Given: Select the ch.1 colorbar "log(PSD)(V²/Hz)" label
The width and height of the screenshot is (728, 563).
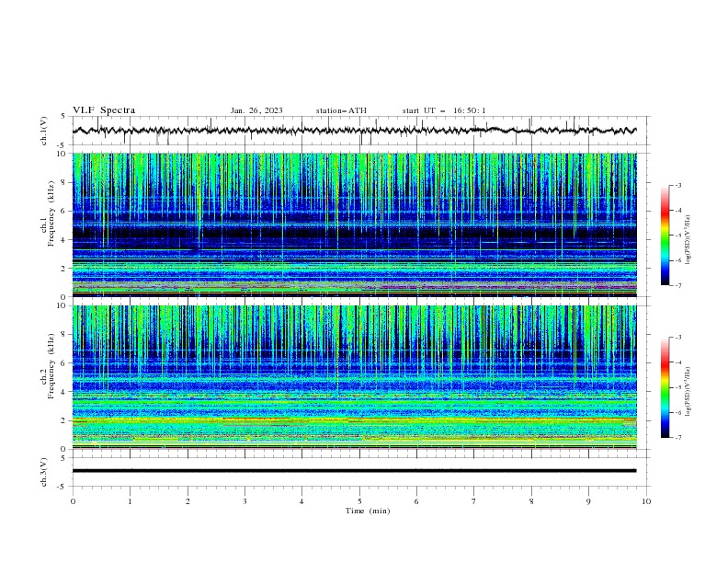Looking at the screenshot, I should coord(688,240).
